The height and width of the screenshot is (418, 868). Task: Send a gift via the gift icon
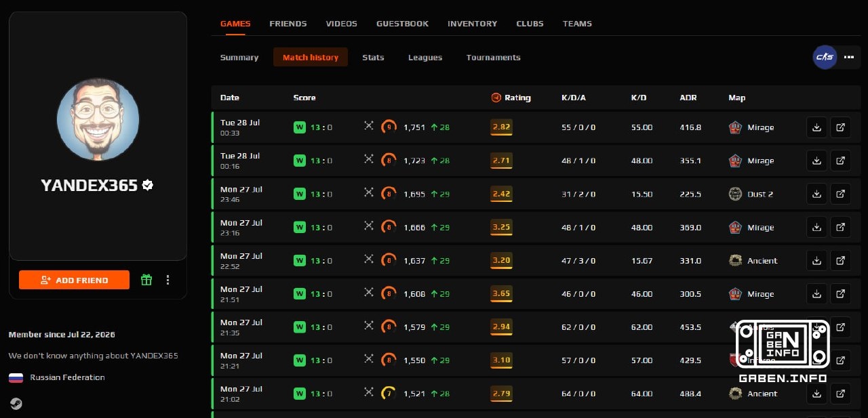click(146, 280)
